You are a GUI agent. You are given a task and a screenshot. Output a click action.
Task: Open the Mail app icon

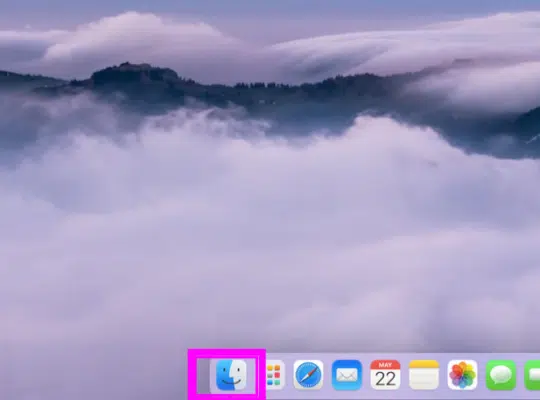point(347,375)
